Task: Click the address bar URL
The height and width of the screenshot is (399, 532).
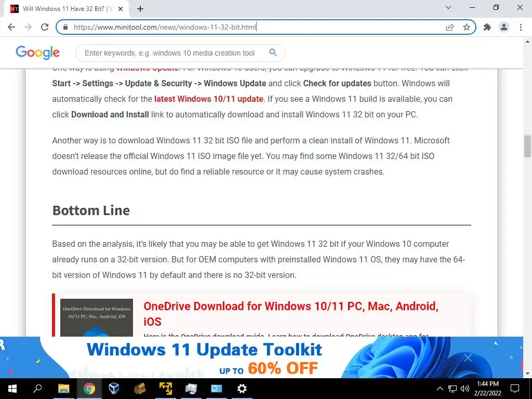Action: point(165,27)
